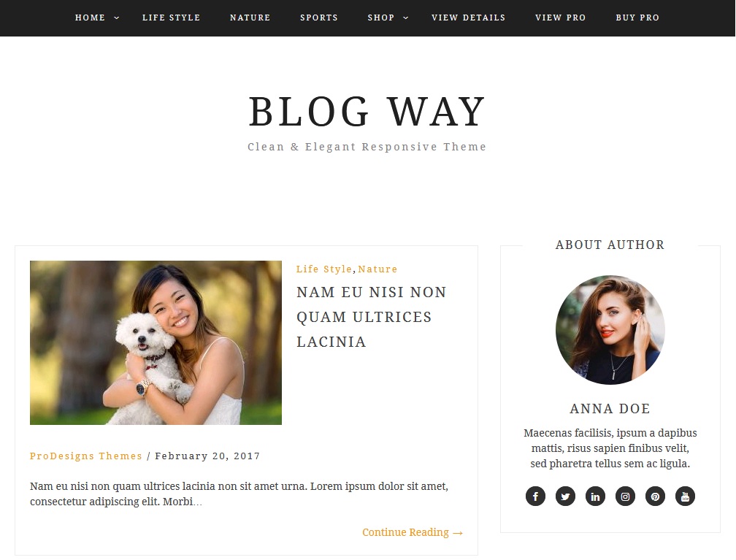Open the YouTube social icon

[686, 496]
